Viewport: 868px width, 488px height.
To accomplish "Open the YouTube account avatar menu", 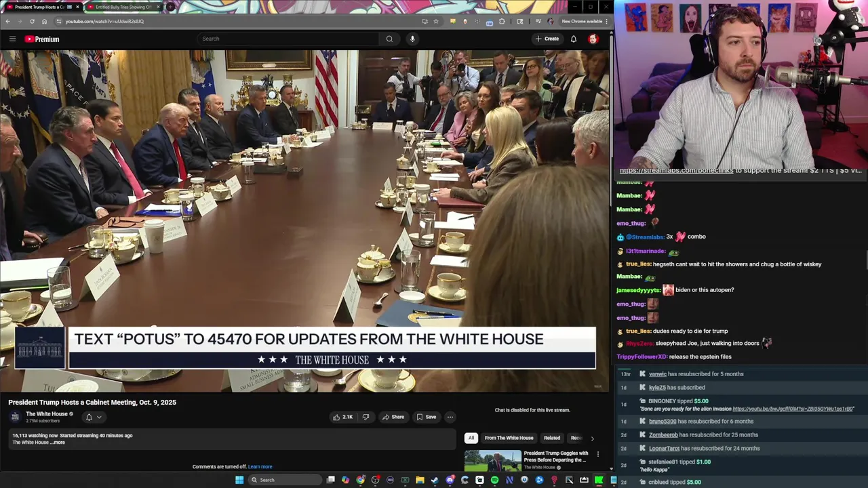I will (593, 39).
